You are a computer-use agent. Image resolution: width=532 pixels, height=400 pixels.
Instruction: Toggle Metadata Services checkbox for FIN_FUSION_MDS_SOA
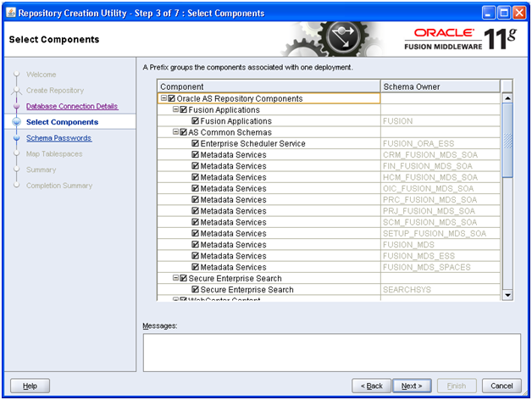click(195, 166)
